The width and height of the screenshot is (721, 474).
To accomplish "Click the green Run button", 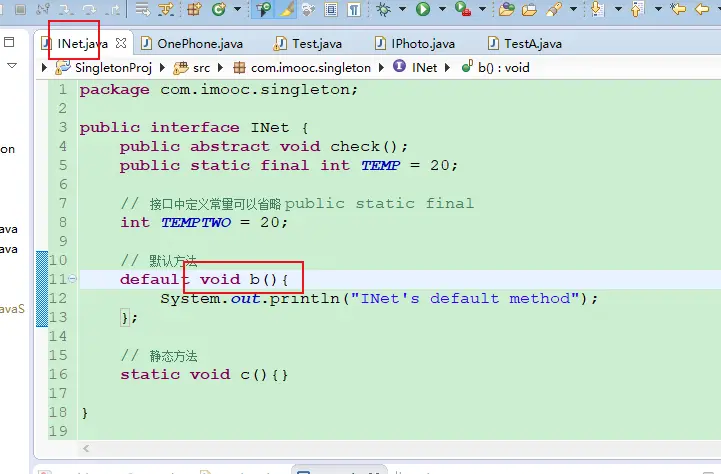I will coord(423,9).
